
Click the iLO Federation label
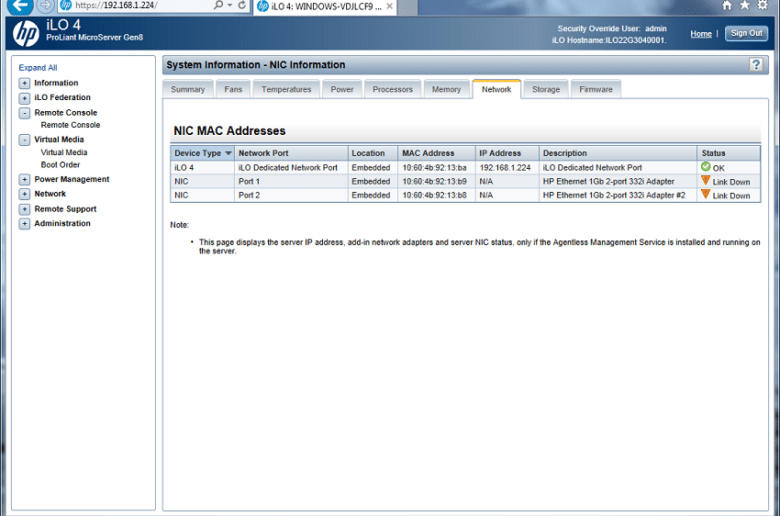point(62,98)
